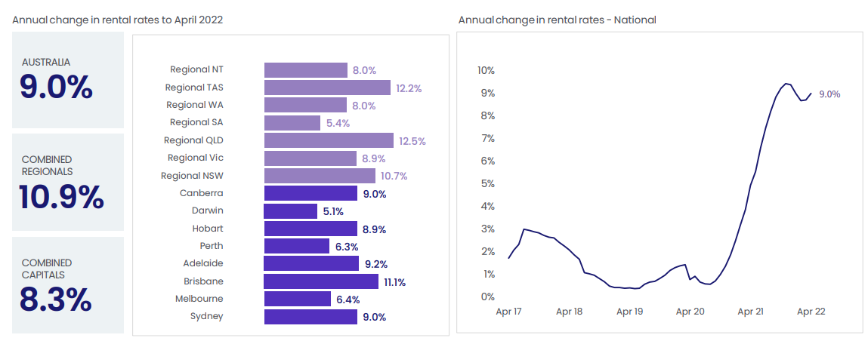Click the Perth 6.3% bar
868x341 pixels.
(x=297, y=246)
